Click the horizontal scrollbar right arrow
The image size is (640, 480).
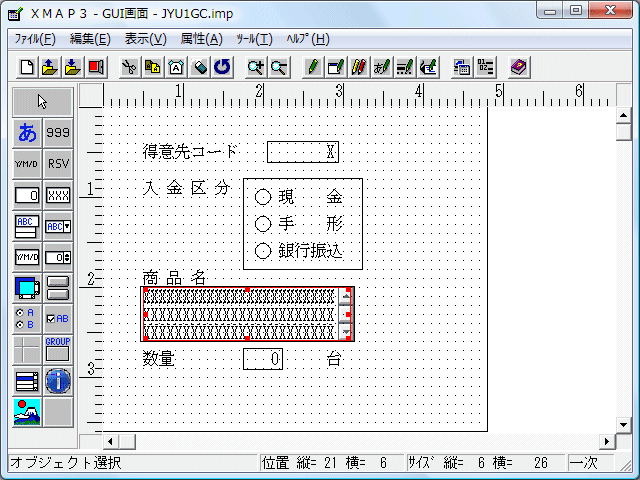click(x=607, y=441)
